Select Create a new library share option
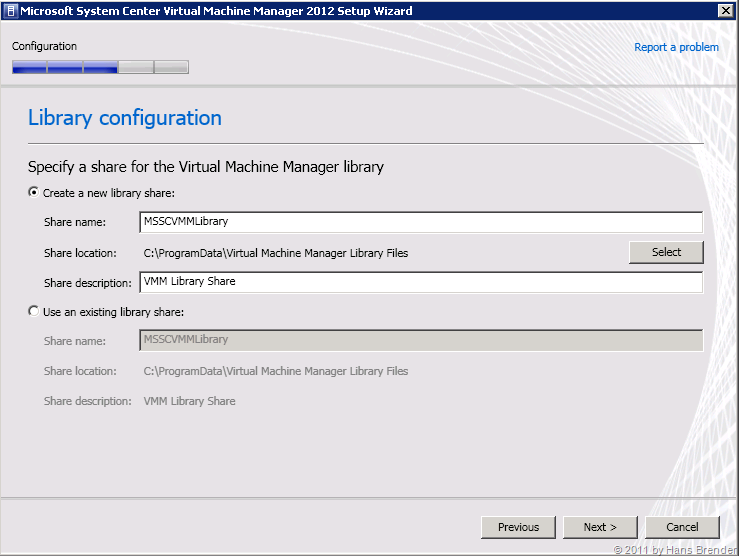The image size is (739, 556). tap(34, 192)
